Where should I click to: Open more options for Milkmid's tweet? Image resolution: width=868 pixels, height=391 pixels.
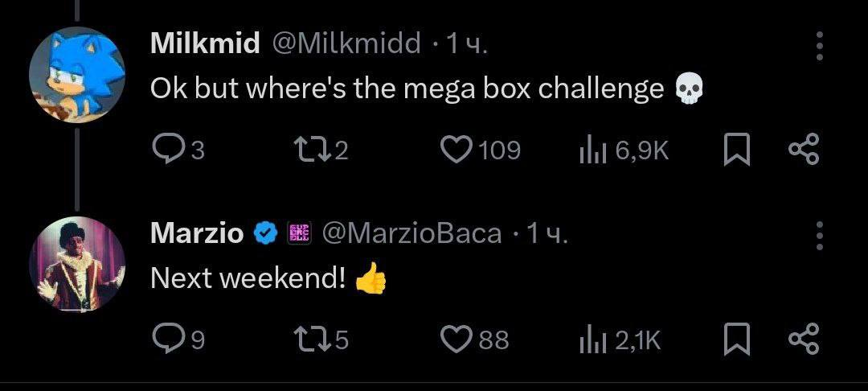pos(820,47)
